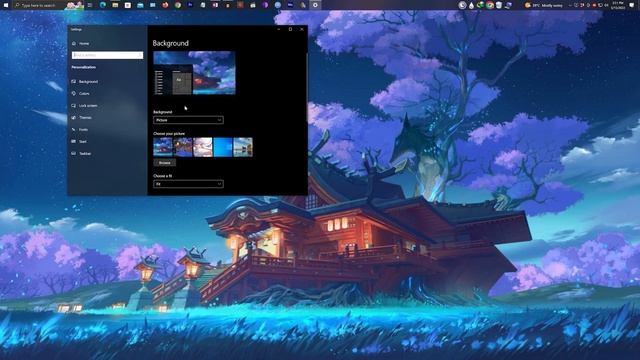The height and width of the screenshot is (360, 640).
Task: Maximize the Settings window
Action: click(x=290, y=29)
